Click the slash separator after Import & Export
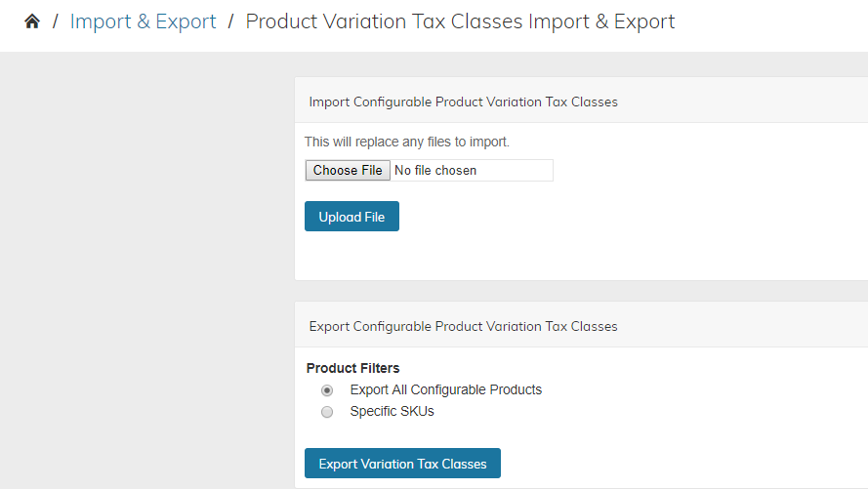868x489 pixels. [230, 21]
